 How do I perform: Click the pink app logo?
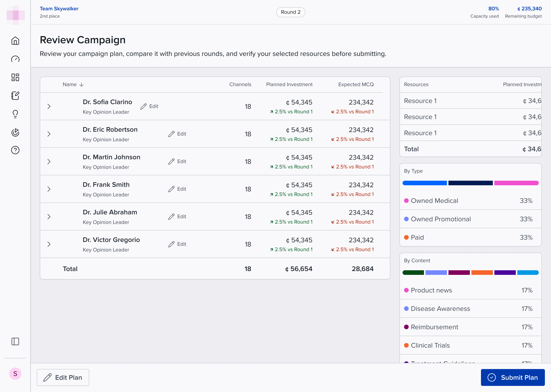click(16, 15)
